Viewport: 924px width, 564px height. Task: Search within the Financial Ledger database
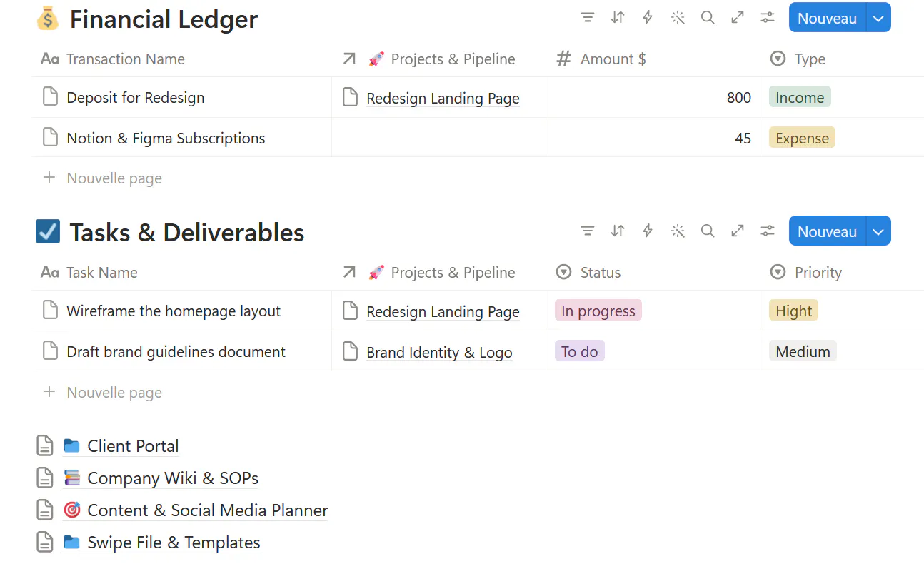[708, 18]
